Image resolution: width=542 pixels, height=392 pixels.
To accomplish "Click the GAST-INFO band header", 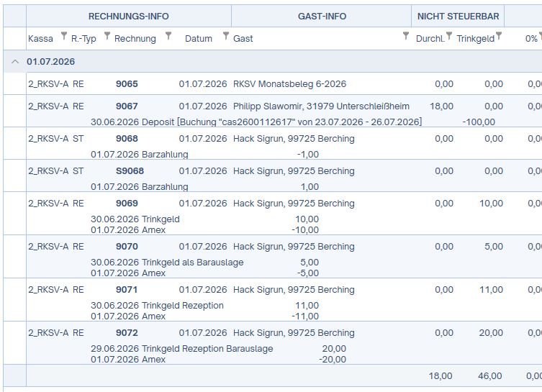I will click(x=322, y=17).
